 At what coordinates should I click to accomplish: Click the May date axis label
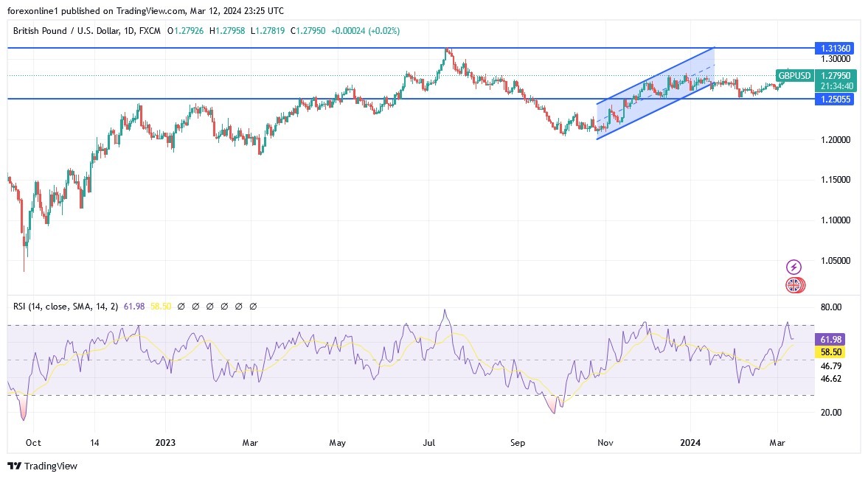337,442
